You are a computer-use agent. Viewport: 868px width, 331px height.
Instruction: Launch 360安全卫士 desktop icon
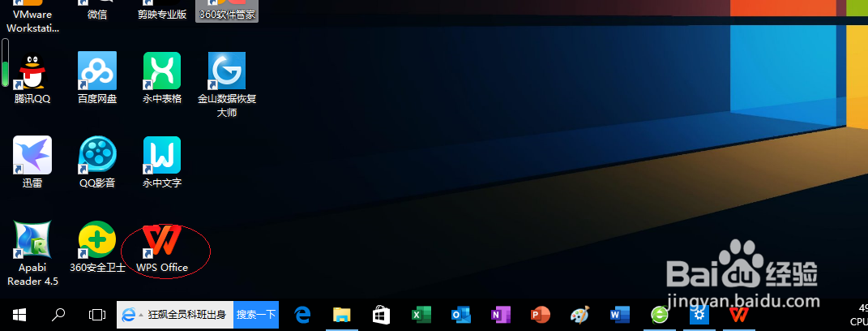click(x=97, y=239)
